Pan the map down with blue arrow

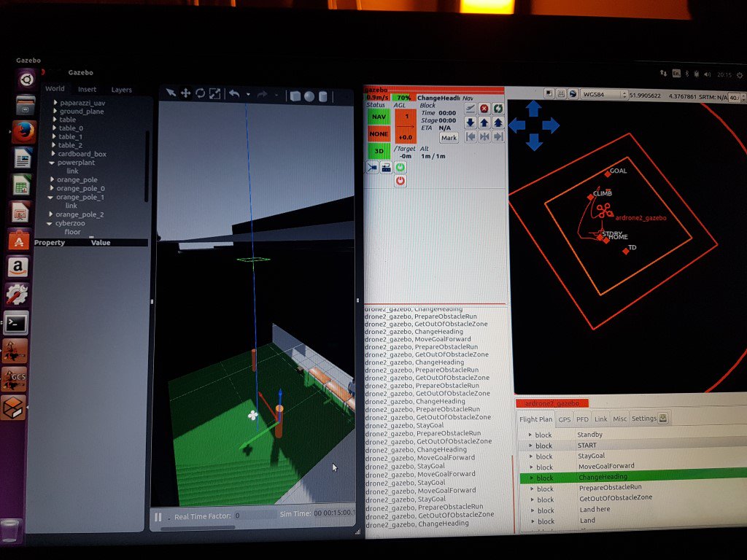[x=534, y=142]
